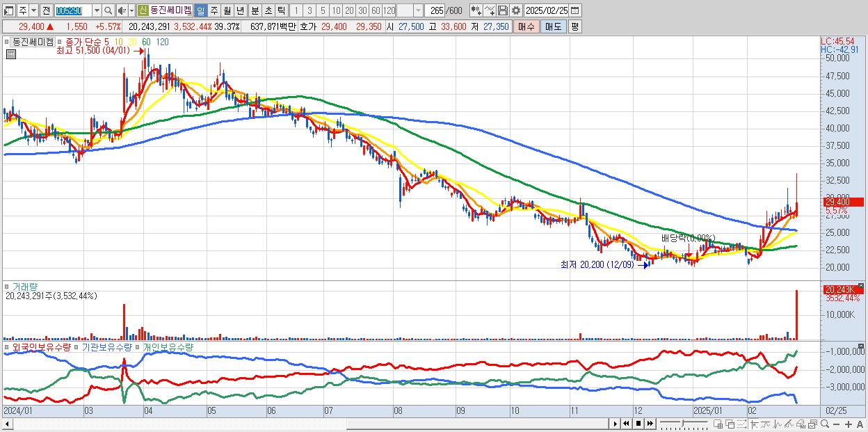Open the stock code history dropdown
The image size is (868, 432).
97,10
